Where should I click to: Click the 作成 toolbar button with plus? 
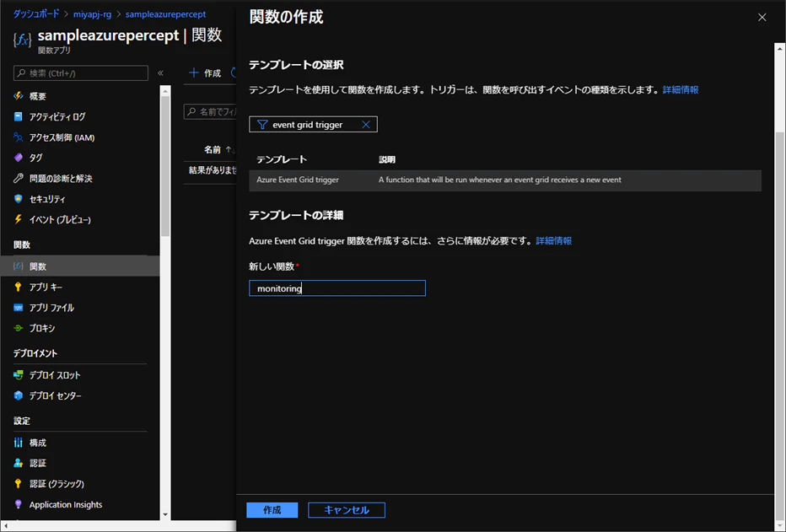[205, 73]
